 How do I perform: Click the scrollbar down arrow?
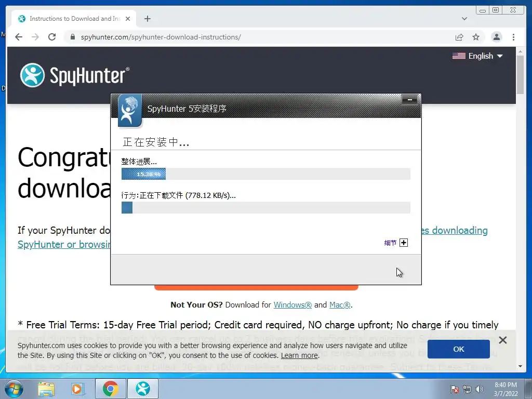pyautogui.click(x=520, y=366)
